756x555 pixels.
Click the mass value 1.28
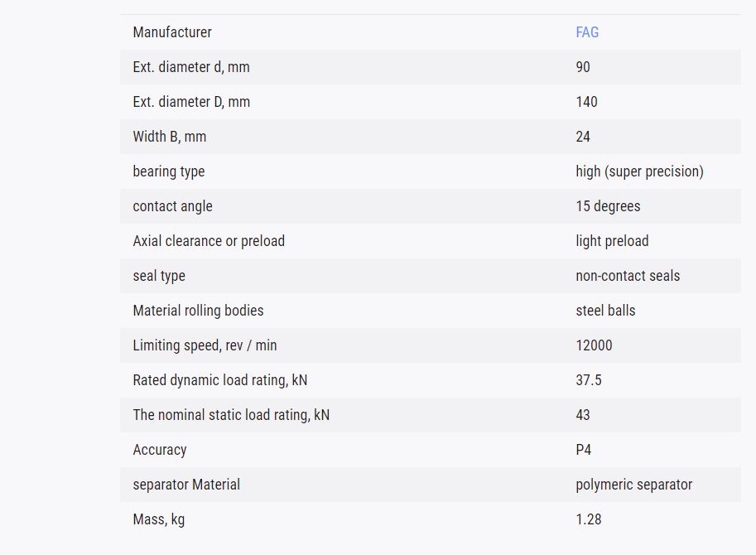(x=588, y=519)
